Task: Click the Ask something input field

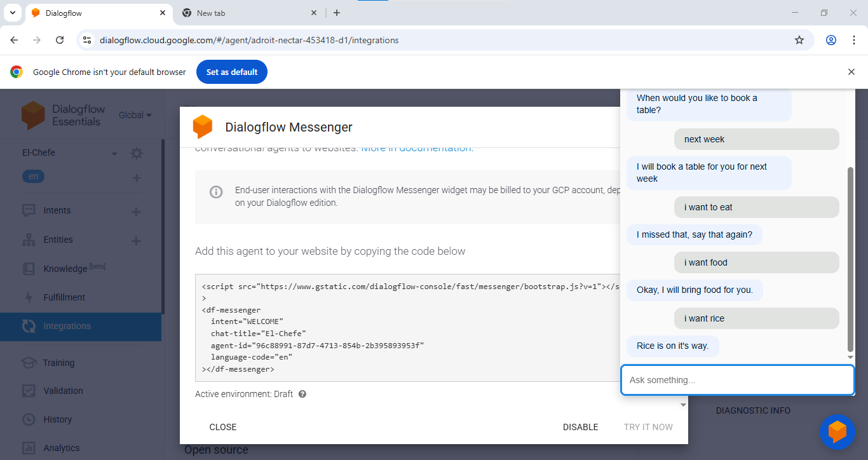Action: tap(737, 379)
